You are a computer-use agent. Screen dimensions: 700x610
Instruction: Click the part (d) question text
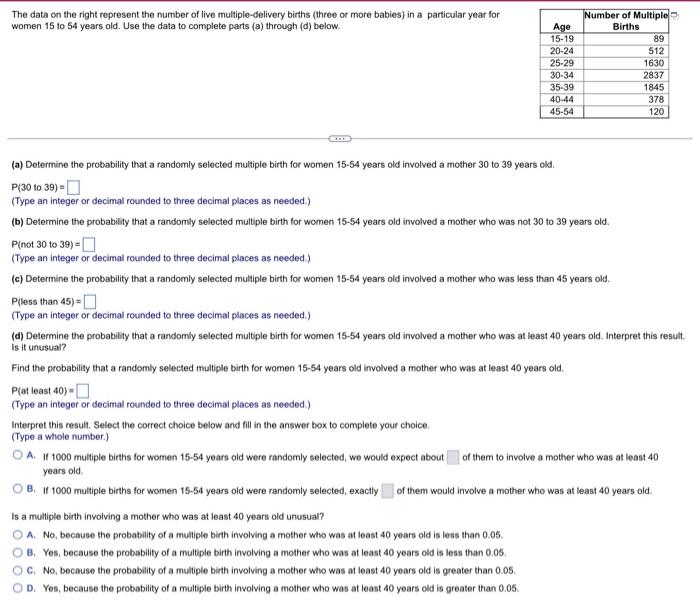point(348,342)
